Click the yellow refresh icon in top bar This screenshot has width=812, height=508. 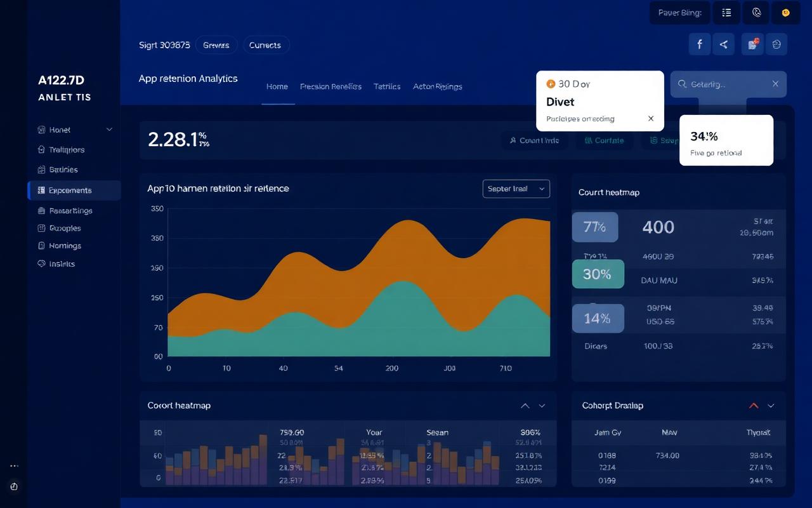pos(785,12)
